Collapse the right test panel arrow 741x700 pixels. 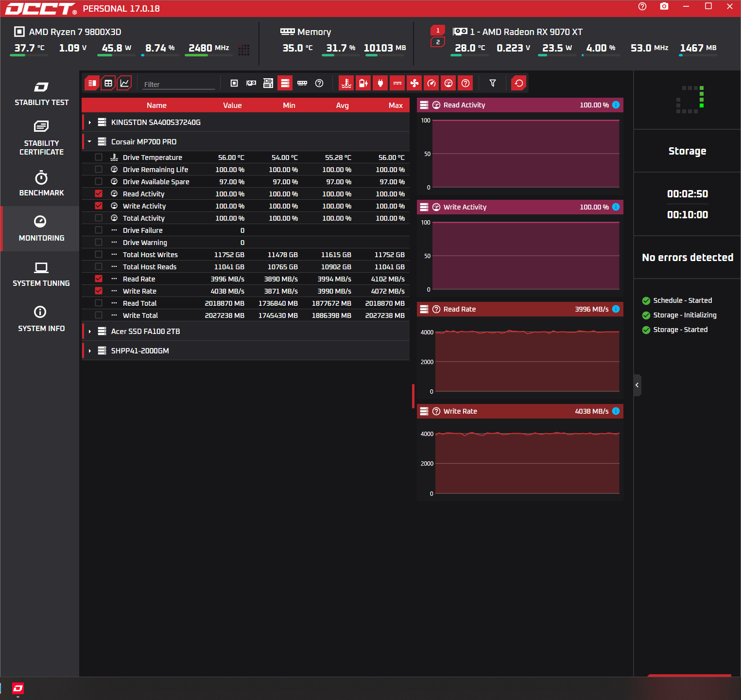tap(637, 385)
